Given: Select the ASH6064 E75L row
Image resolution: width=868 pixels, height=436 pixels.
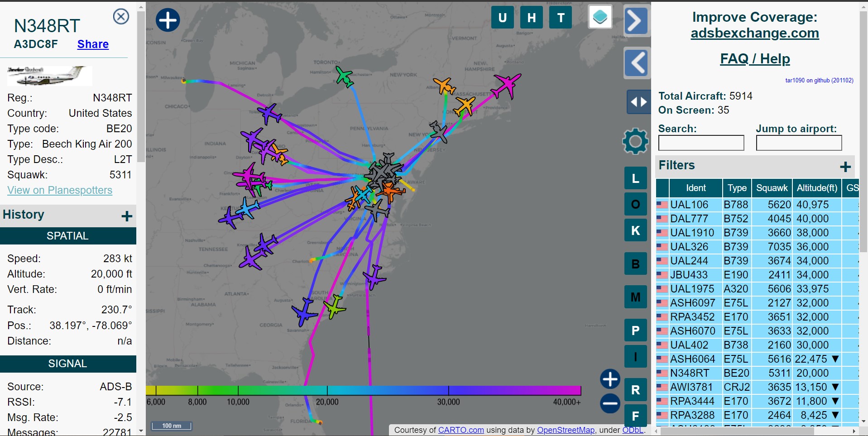Looking at the screenshot, I should pyautogui.click(x=757, y=359).
